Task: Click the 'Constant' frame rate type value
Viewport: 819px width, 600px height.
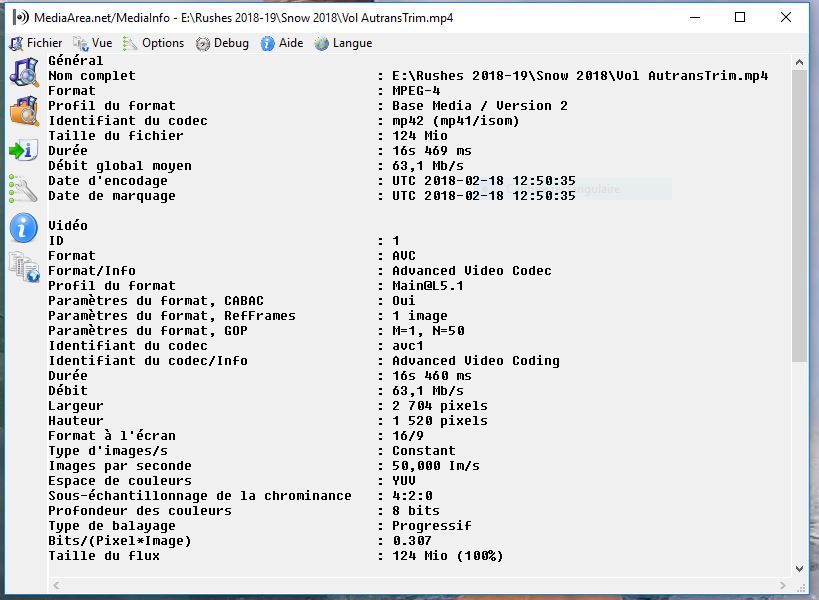Action: (x=424, y=451)
